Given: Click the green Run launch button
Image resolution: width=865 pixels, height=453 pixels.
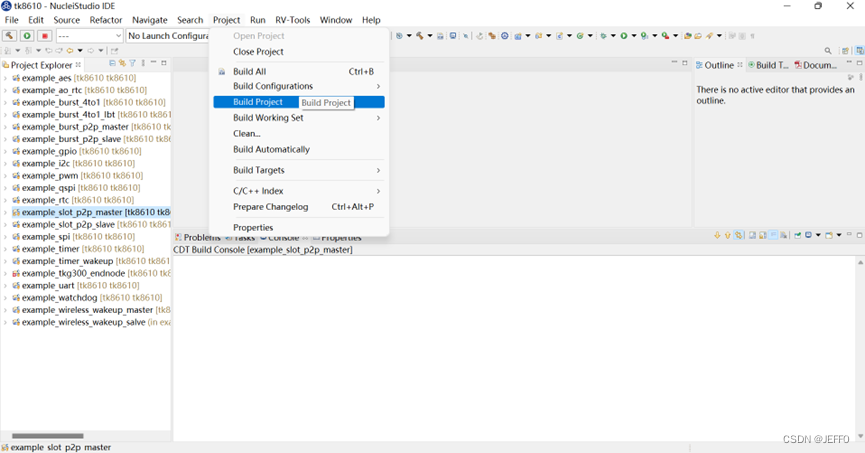Looking at the screenshot, I should click(x=27, y=35).
